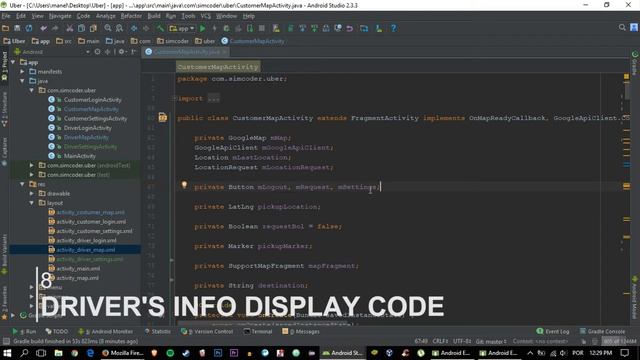Open the Version Control tool window

coord(207,331)
